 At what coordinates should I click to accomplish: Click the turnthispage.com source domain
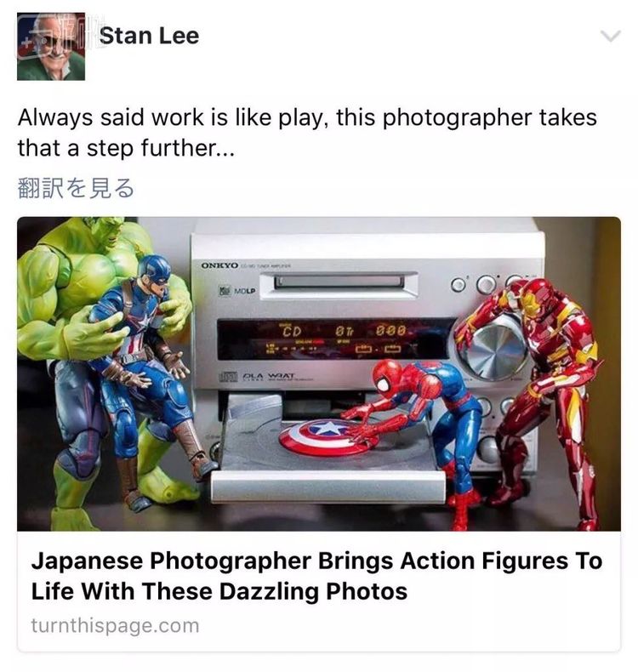click(115, 626)
